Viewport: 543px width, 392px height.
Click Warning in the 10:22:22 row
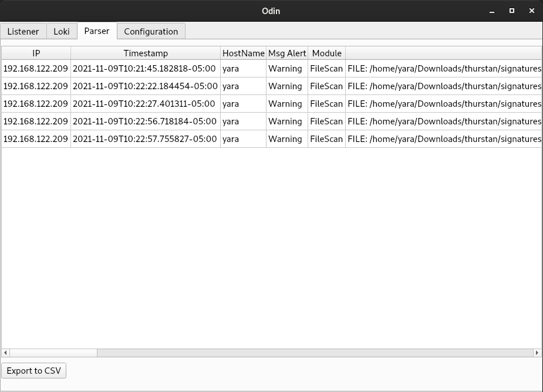(287, 86)
